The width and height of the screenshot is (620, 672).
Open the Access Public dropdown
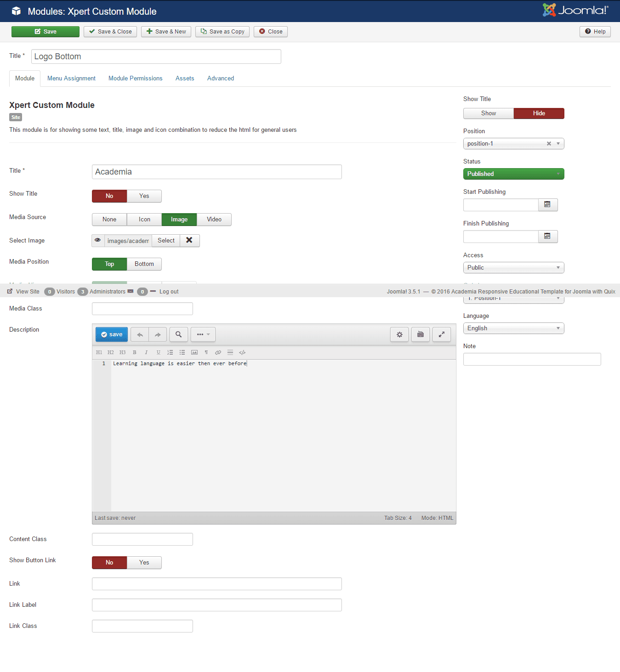[513, 267]
